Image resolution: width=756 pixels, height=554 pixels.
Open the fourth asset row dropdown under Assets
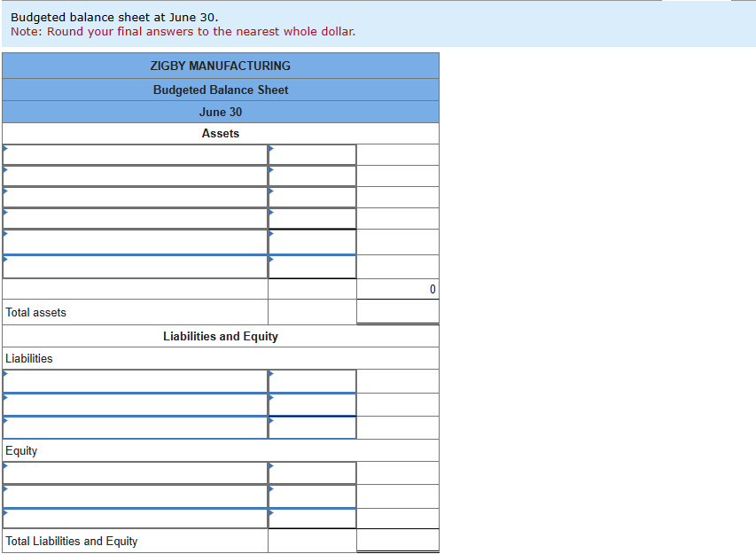[135, 218]
